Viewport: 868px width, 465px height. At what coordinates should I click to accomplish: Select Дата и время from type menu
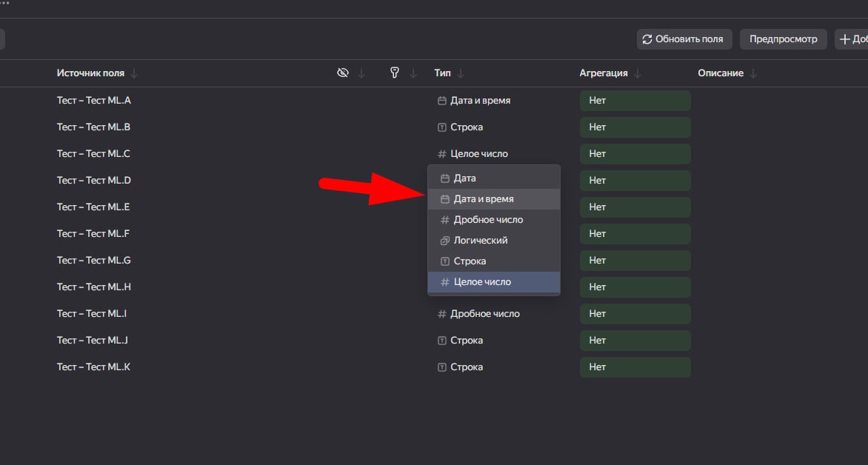(x=494, y=199)
